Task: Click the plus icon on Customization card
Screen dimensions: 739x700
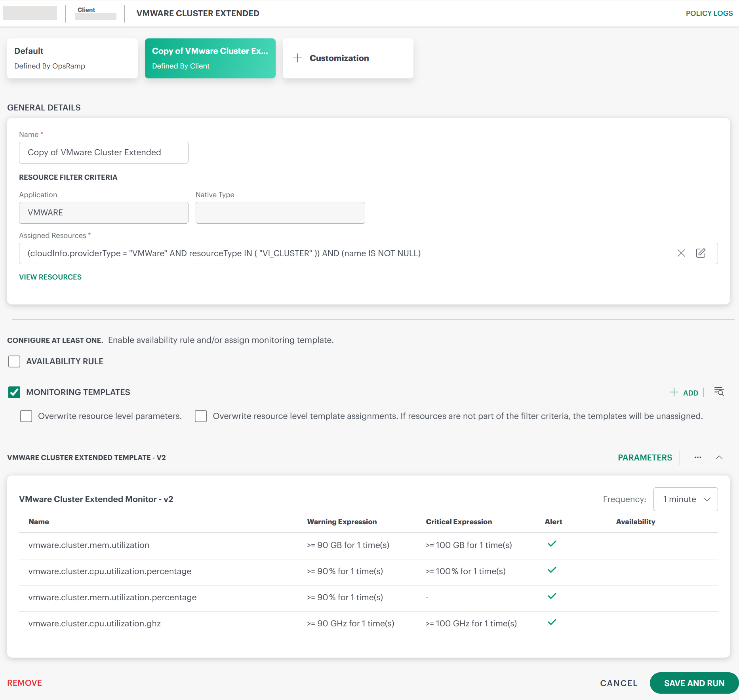Action: (297, 58)
